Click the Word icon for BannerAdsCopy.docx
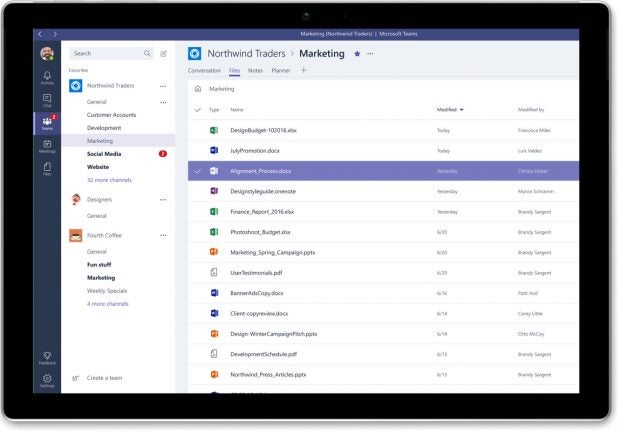 214,293
